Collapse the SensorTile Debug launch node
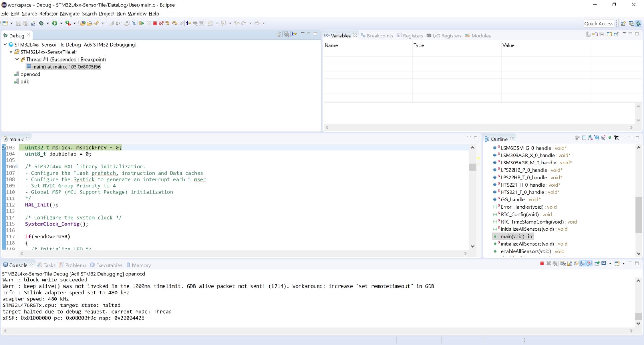 [5, 45]
